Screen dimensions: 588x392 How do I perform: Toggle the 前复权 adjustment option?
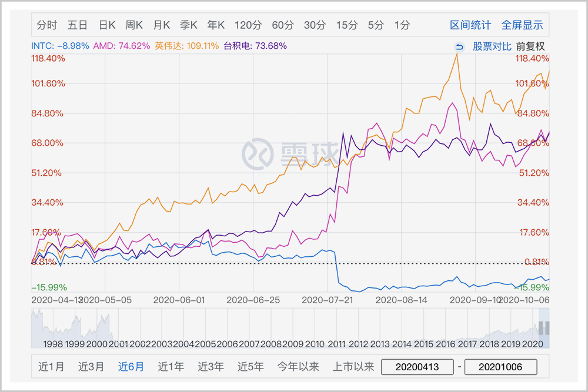(x=530, y=46)
